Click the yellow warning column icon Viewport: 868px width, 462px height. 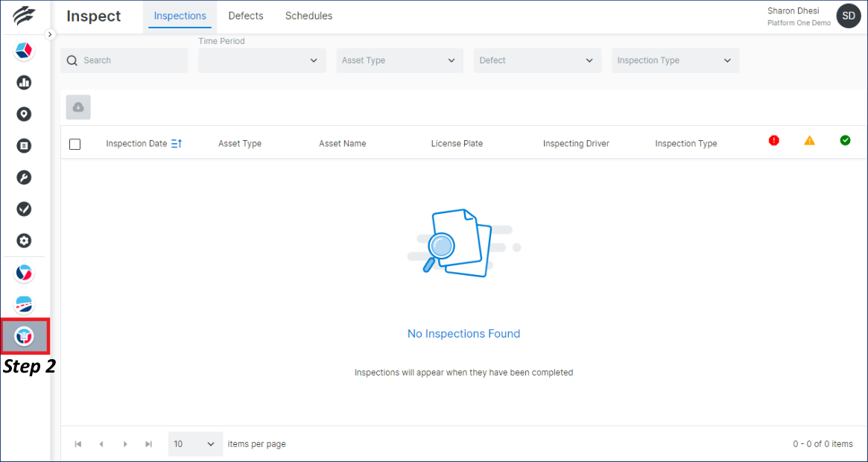[809, 140]
